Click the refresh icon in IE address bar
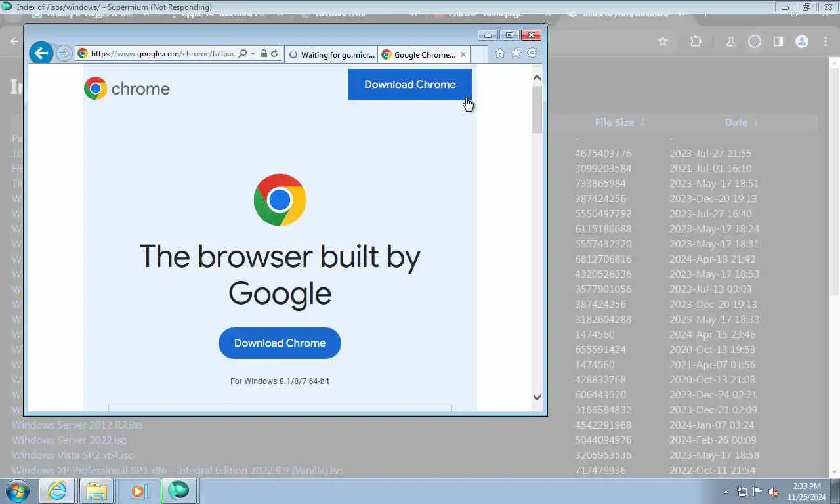Screen dimensions: 840x504 pos(274,54)
